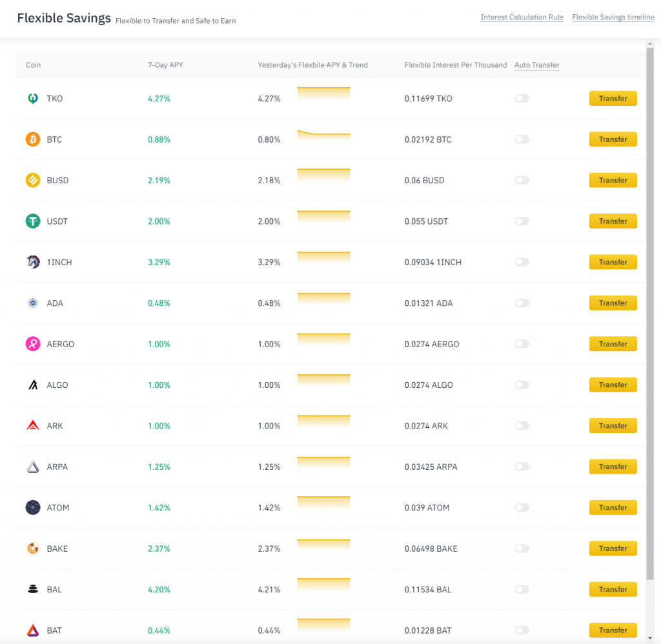Click Transfer button for TKO

[x=613, y=99]
